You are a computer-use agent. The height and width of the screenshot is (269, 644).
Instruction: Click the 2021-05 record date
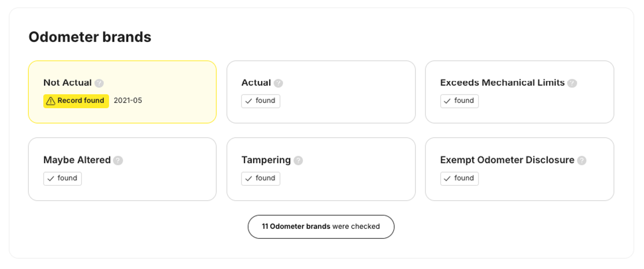pyautogui.click(x=128, y=100)
